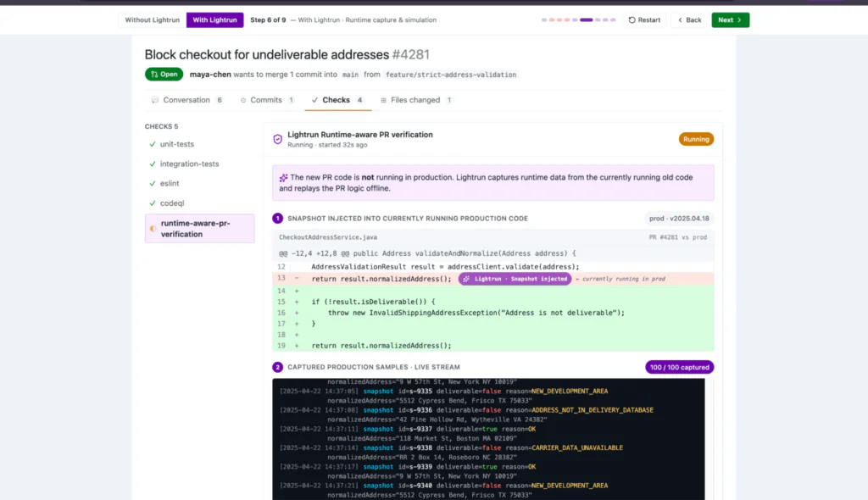868x500 pixels.
Task: Click the codeql green checkmark icon
Action: 153,203
